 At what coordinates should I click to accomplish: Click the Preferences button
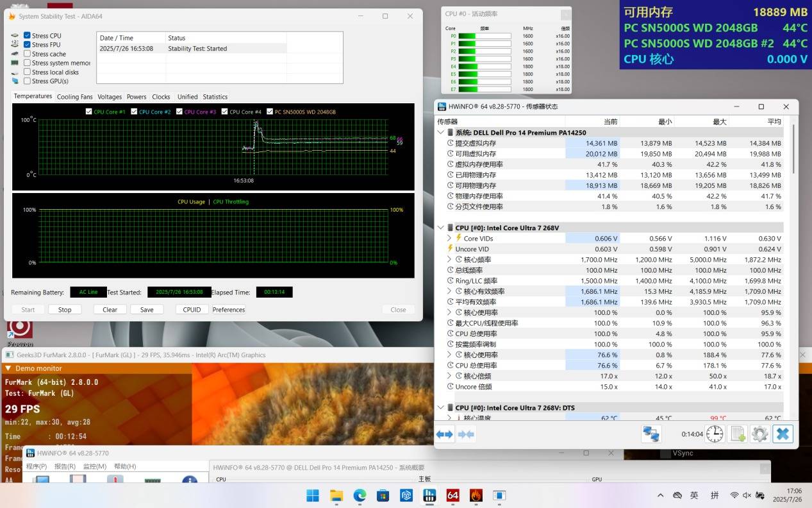click(229, 309)
